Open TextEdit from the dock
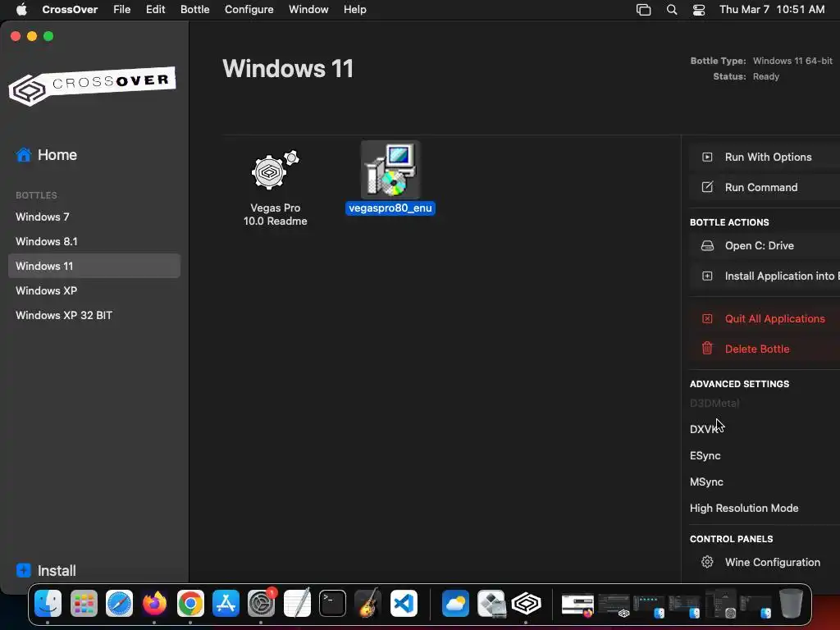Image resolution: width=840 pixels, height=630 pixels. click(x=297, y=604)
